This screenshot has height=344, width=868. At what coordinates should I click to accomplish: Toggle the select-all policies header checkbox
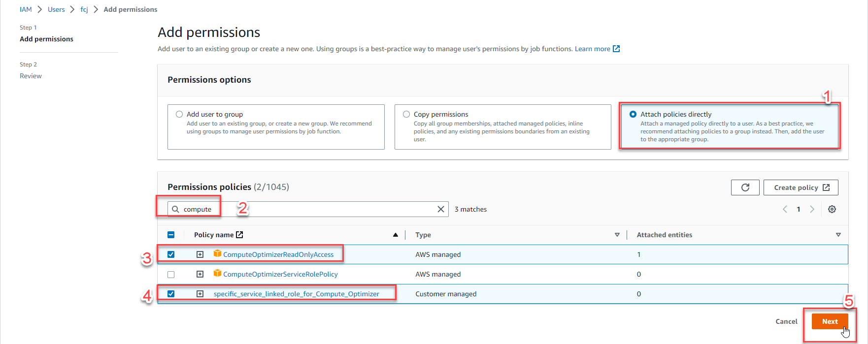coord(171,235)
